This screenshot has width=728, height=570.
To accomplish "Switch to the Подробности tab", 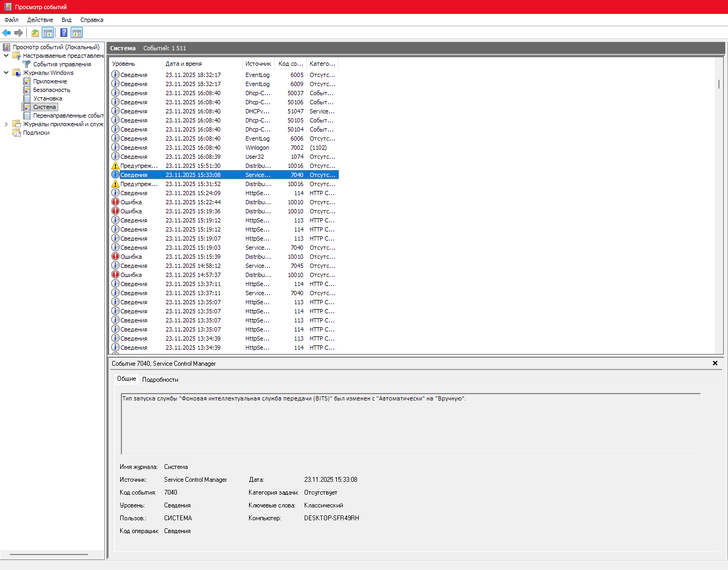I will [x=160, y=380].
